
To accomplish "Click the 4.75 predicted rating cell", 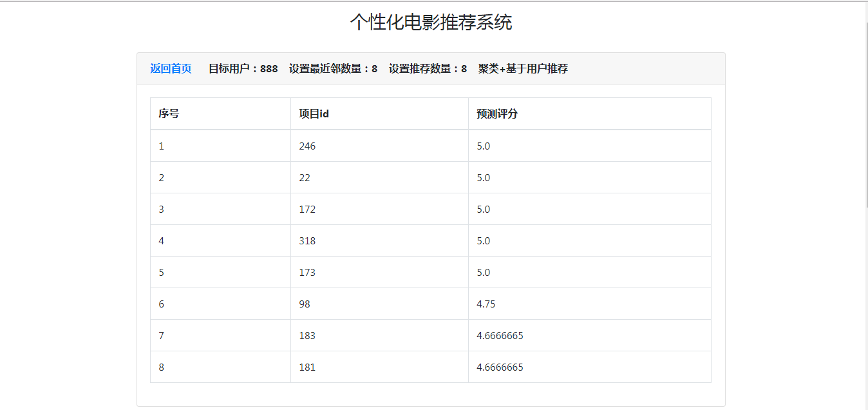I will coord(484,304).
